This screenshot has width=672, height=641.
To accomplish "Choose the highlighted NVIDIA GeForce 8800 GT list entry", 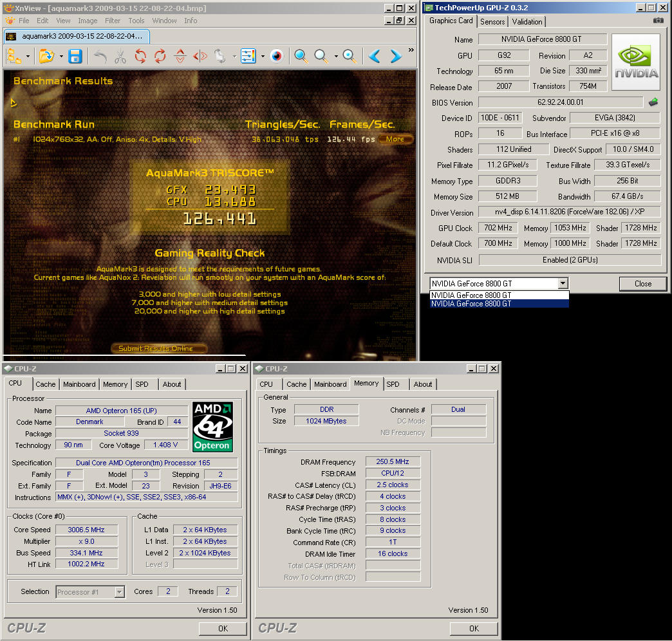I will point(499,303).
